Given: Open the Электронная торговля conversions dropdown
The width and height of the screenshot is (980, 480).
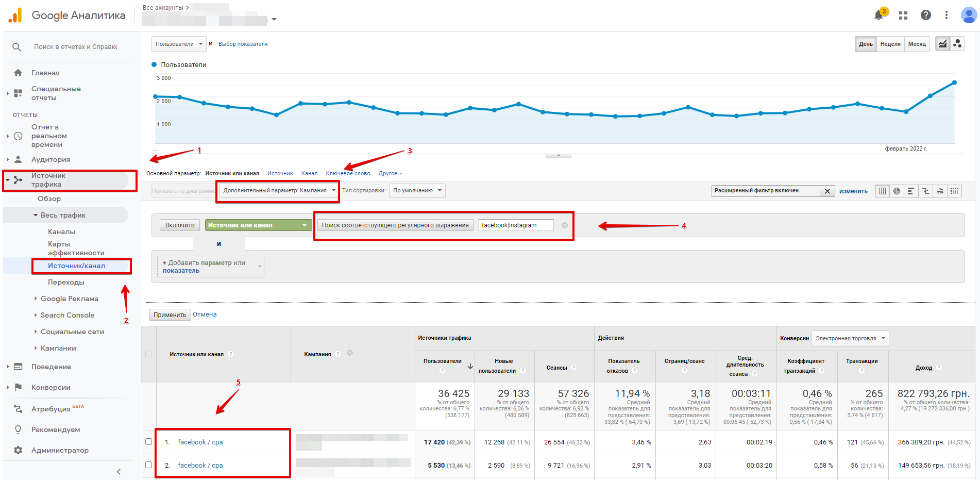Looking at the screenshot, I should pos(850,338).
